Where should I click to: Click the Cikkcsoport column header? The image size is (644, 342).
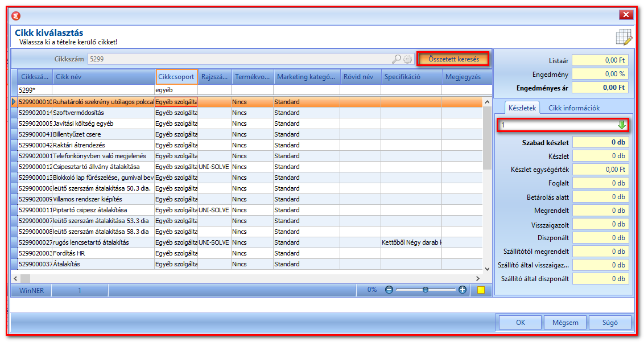click(176, 77)
